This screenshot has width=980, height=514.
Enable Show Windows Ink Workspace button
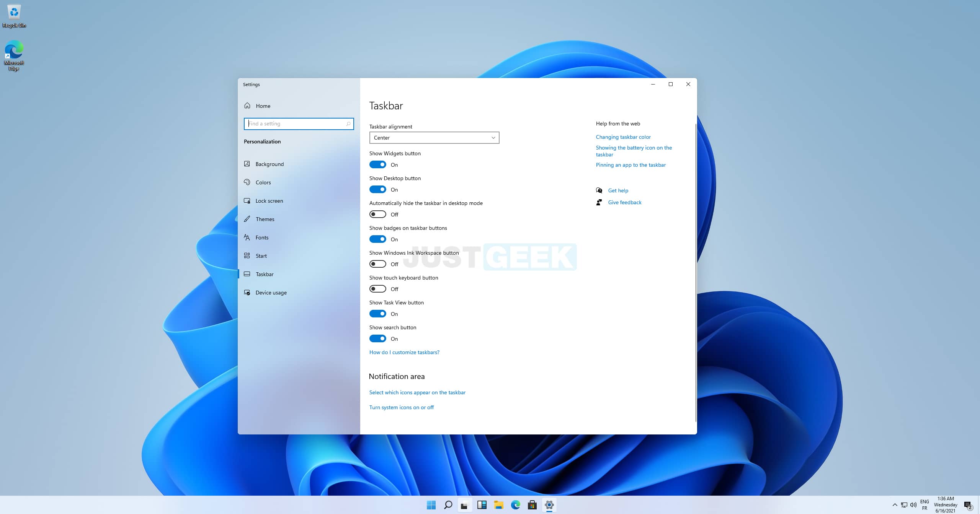[x=377, y=264]
